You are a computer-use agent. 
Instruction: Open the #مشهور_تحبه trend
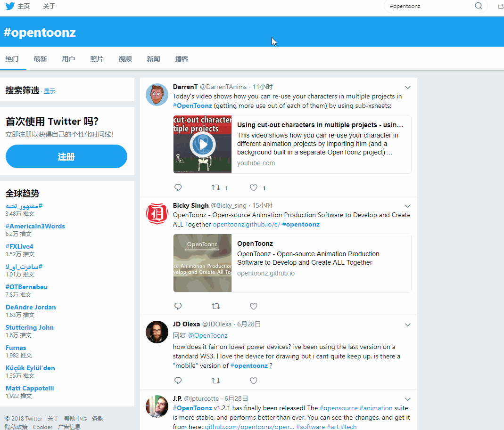click(24, 206)
